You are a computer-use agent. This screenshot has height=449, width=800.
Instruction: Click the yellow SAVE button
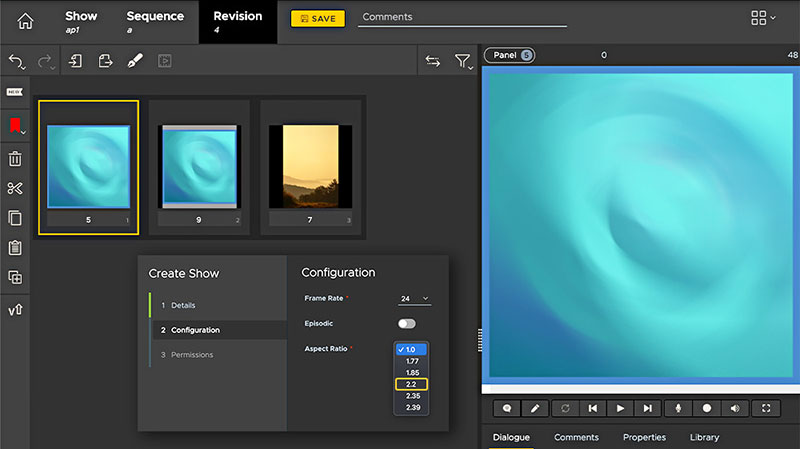[x=318, y=18]
